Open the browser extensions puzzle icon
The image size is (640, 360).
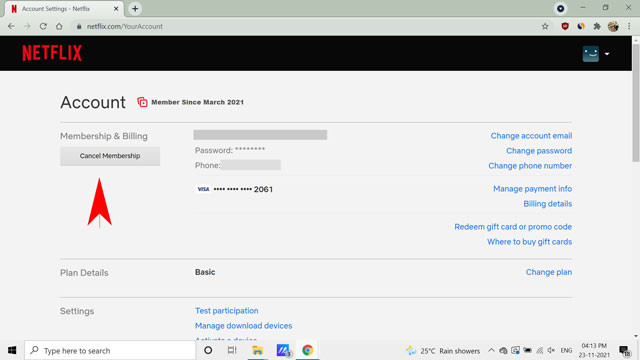(x=597, y=27)
